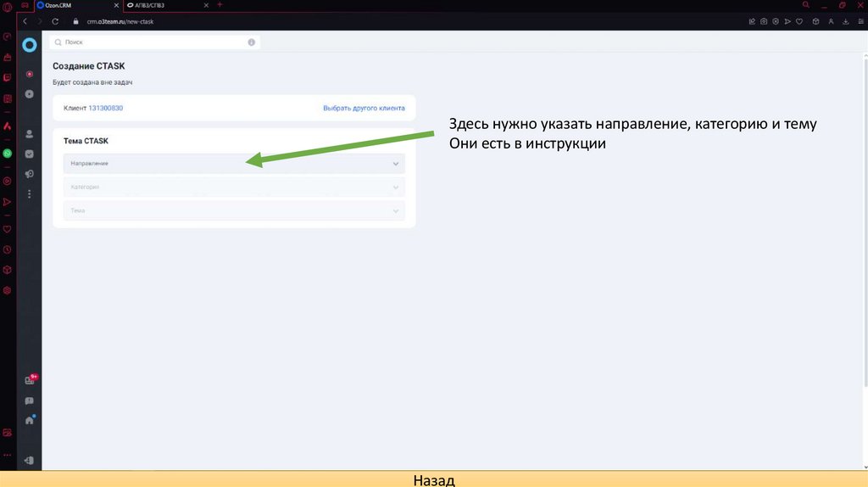
Task: Click the Opera GX menu logo
Action: (7, 7)
